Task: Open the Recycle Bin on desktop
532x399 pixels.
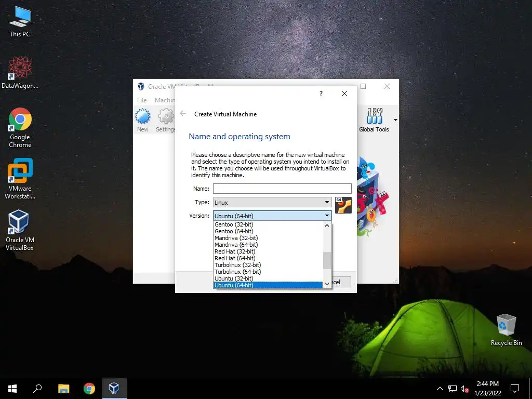Action: [506, 330]
